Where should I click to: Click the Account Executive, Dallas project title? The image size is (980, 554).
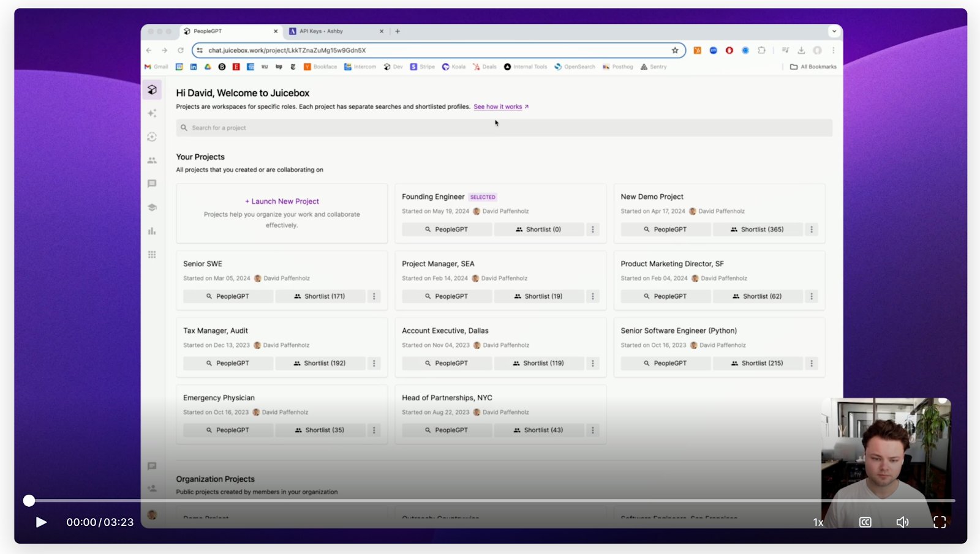[445, 331]
